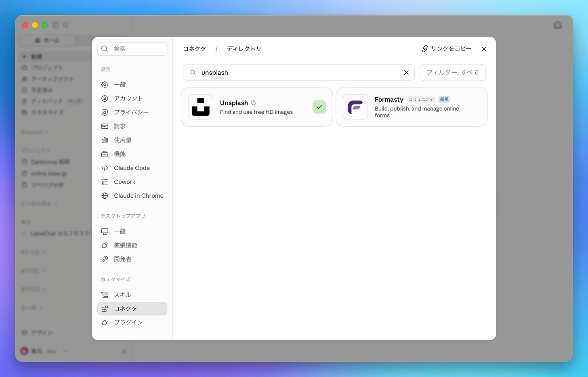Click the gear icon for 一般 settings

(x=105, y=85)
